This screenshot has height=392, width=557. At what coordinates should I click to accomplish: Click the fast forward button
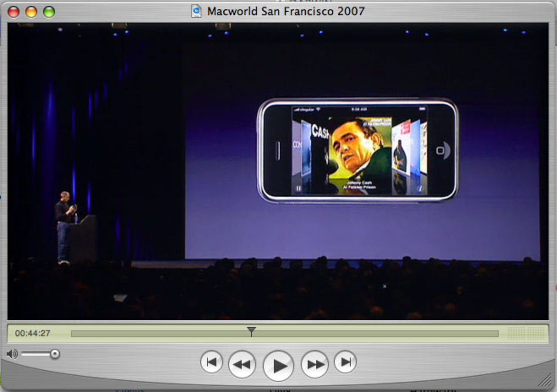[x=315, y=364]
